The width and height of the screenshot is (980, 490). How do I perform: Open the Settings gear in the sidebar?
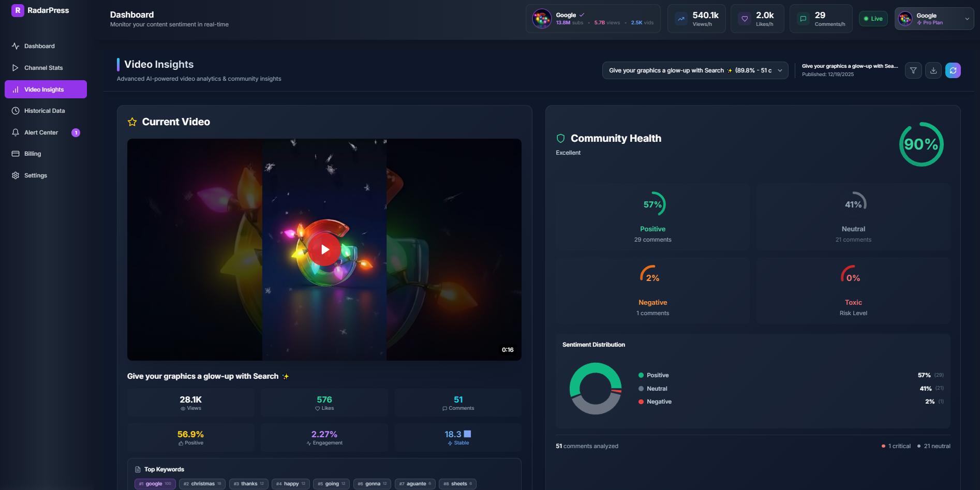[16, 175]
